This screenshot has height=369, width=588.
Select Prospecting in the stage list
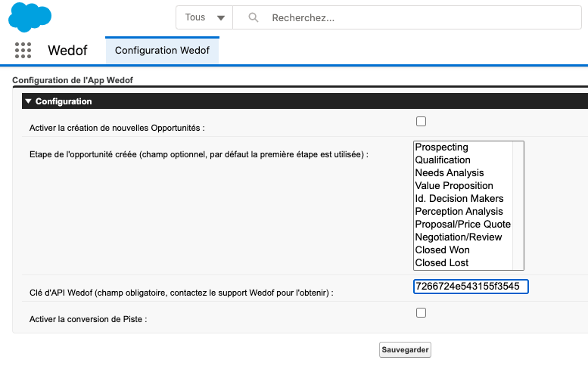[x=463, y=147]
